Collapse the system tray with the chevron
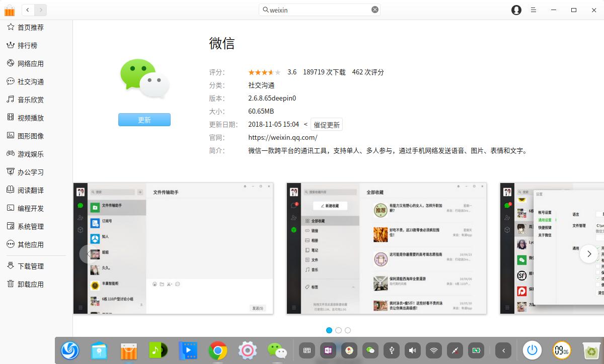The height and width of the screenshot is (364, 604). (503, 350)
